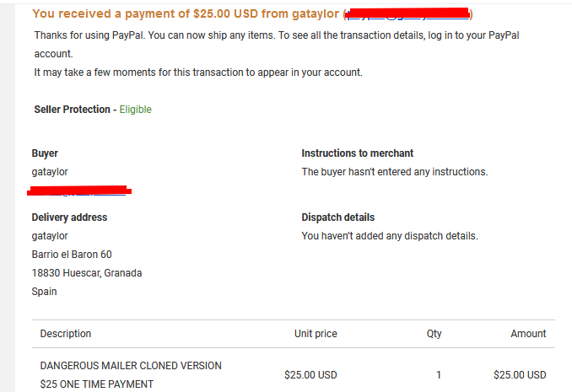Click gataylor in the delivery address
This screenshot has height=392, width=572.
point(50,236)
